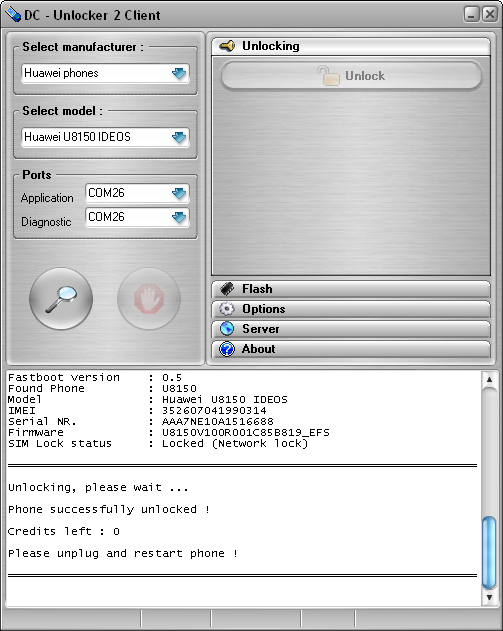Screen dimensions: 503x631
Task: Click the Fastboot version 0.5 line
Action: pos(95,377)
